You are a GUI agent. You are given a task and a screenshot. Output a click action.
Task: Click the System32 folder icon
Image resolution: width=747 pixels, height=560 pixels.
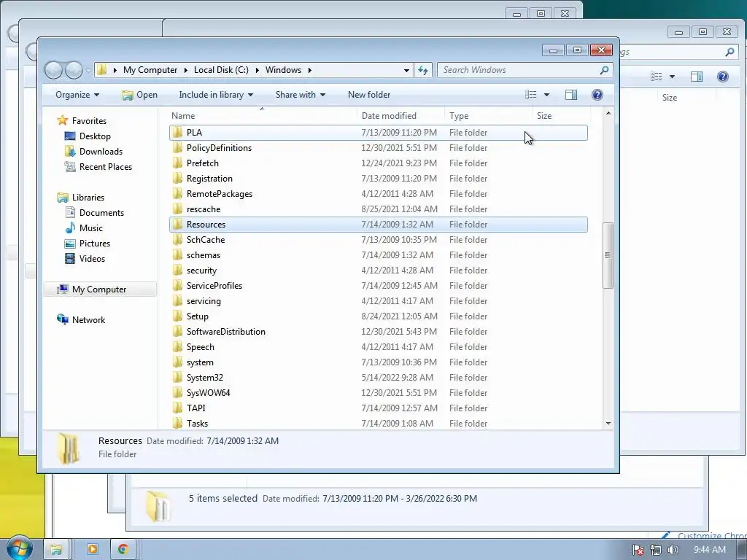click(x=178, y=378)
